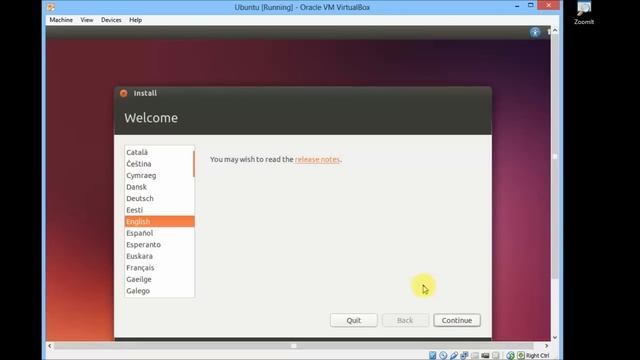
Task: Open the View menu
Action: click(x=87, y=20)
